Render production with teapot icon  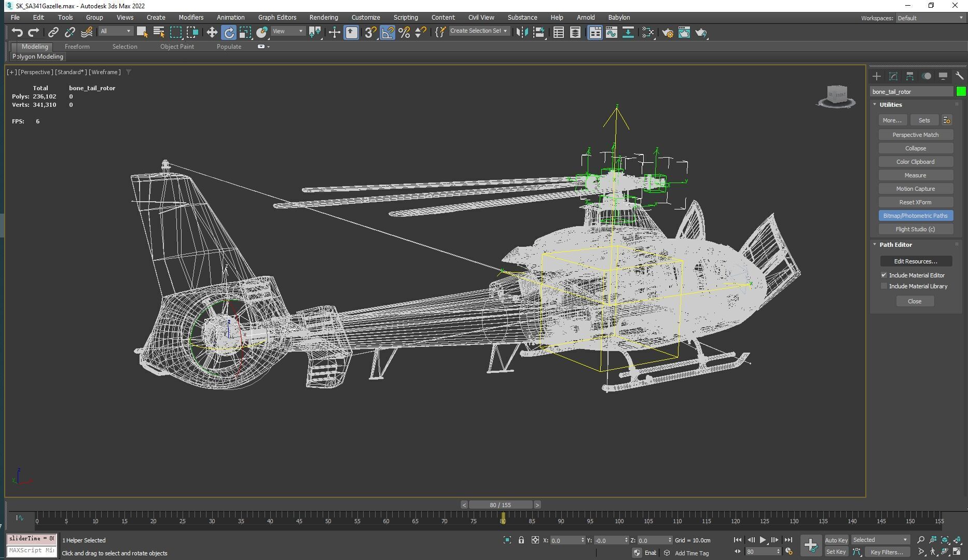pos(701,32)
